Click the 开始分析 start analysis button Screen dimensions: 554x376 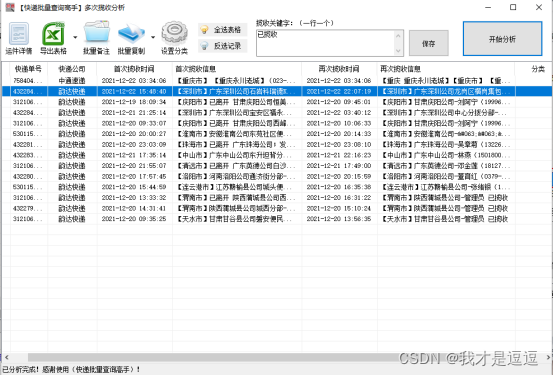click(x=502, y=39)
